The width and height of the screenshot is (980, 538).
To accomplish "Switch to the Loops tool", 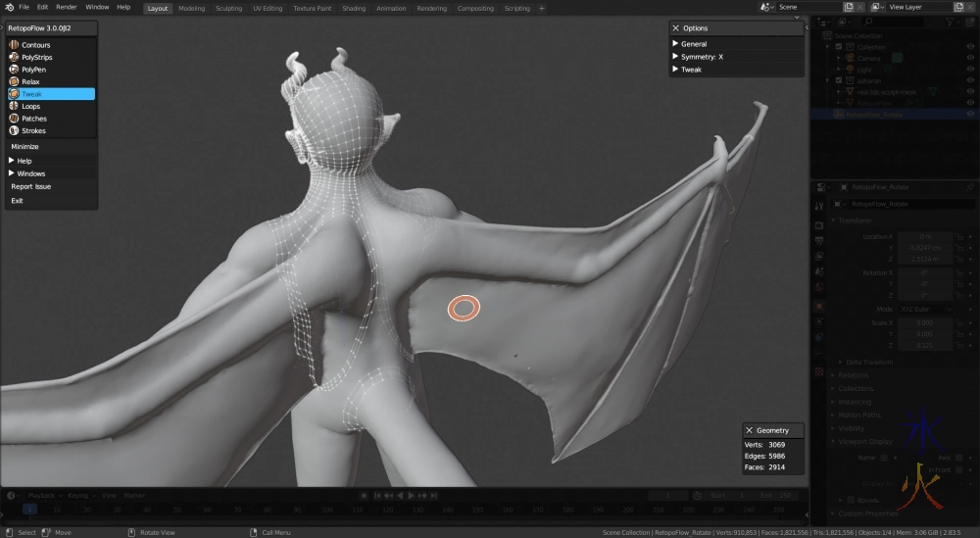I will click(30, 106).
